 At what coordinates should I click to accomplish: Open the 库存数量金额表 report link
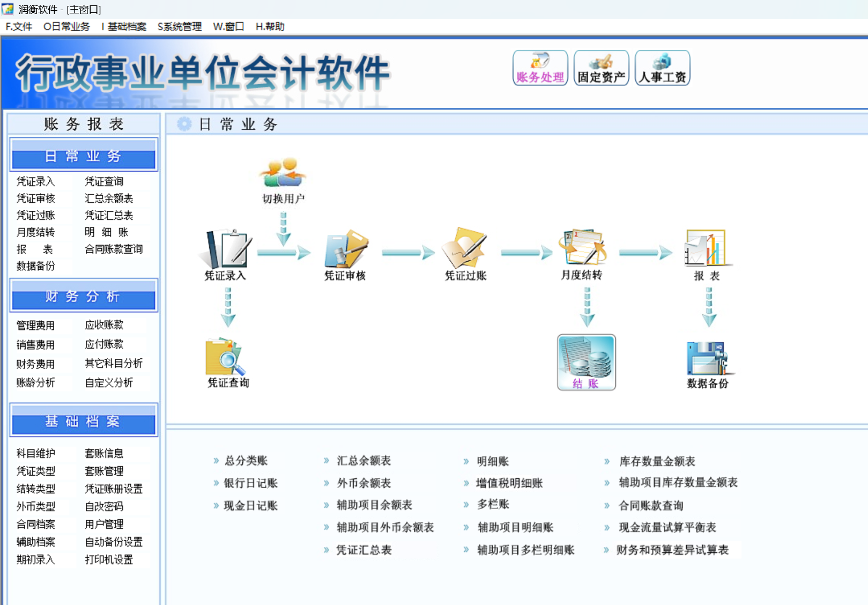click(657, 461)
